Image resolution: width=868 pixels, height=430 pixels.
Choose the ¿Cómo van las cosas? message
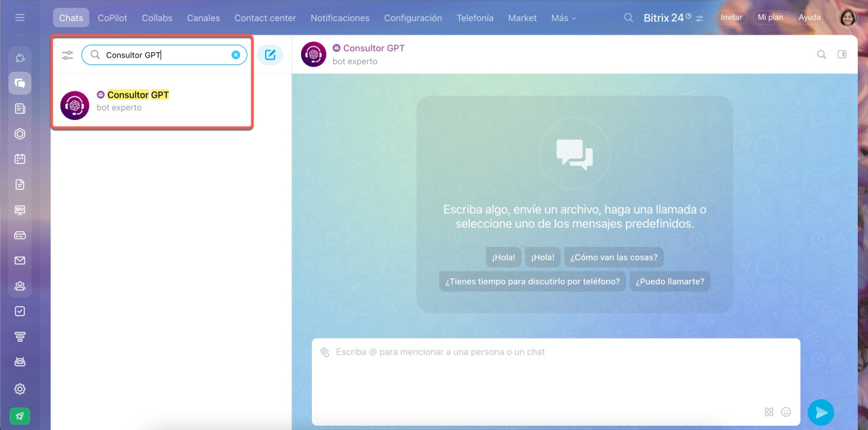pyautogui.click(x=614, y=257)
